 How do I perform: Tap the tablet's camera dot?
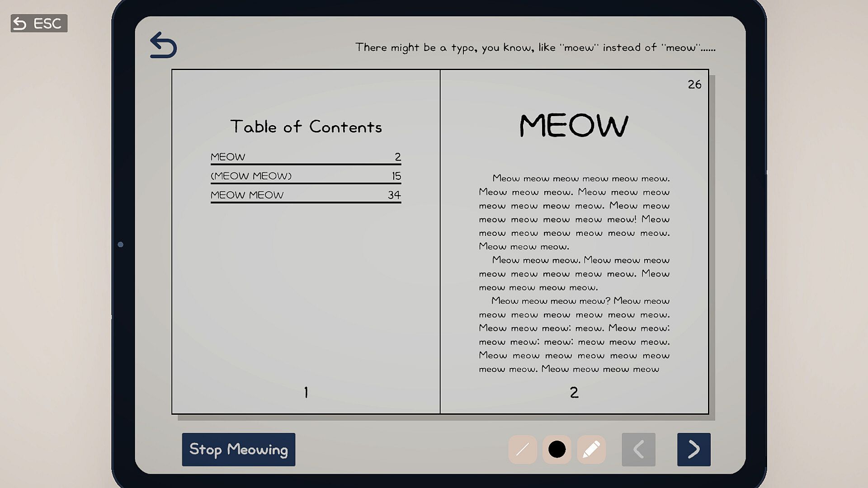tap(120, 244)
